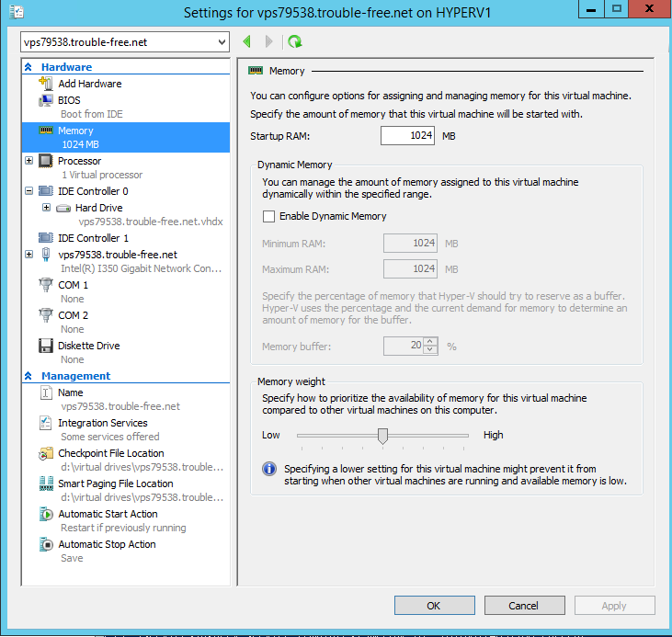Click the "Boot from IDE" text
This screenshot has height=637, width=672.
click(x=92, y=114)
